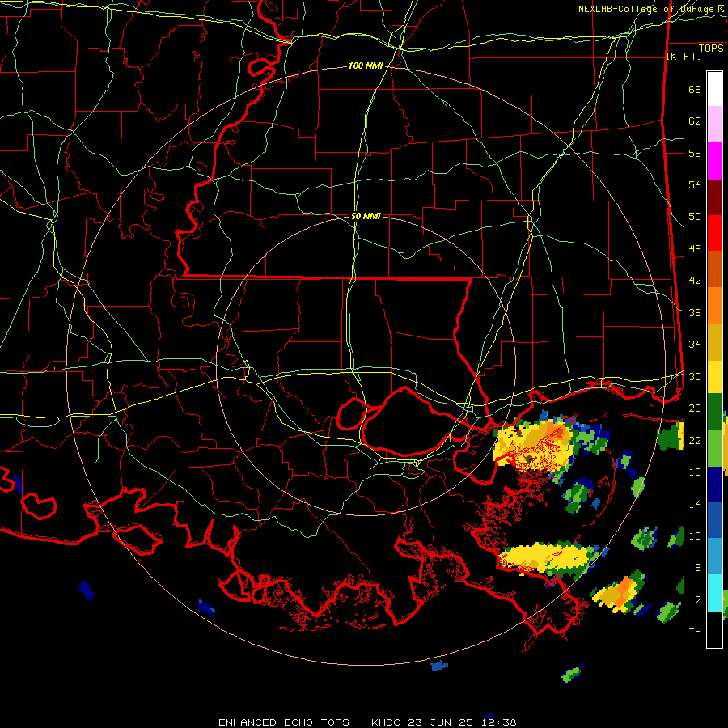Image resolution: width=728 pixels, height=728 pixels.
Task: Click the 100 NMI range ring label
Action: (x=366, y=66)
